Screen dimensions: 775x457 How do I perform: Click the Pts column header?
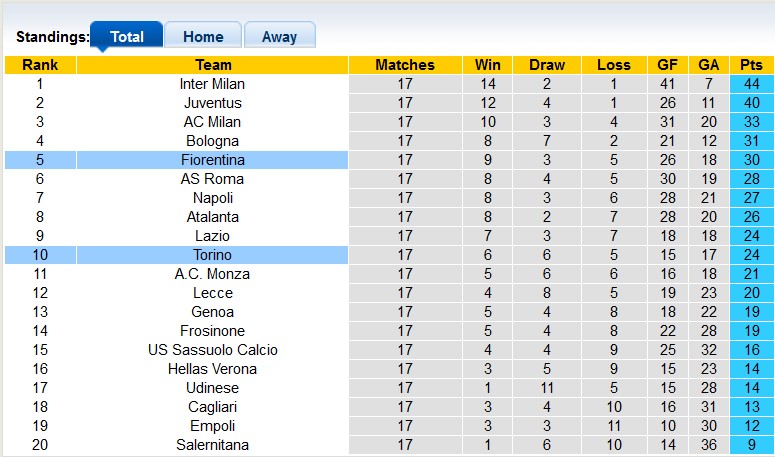click(x=751, y=65)
